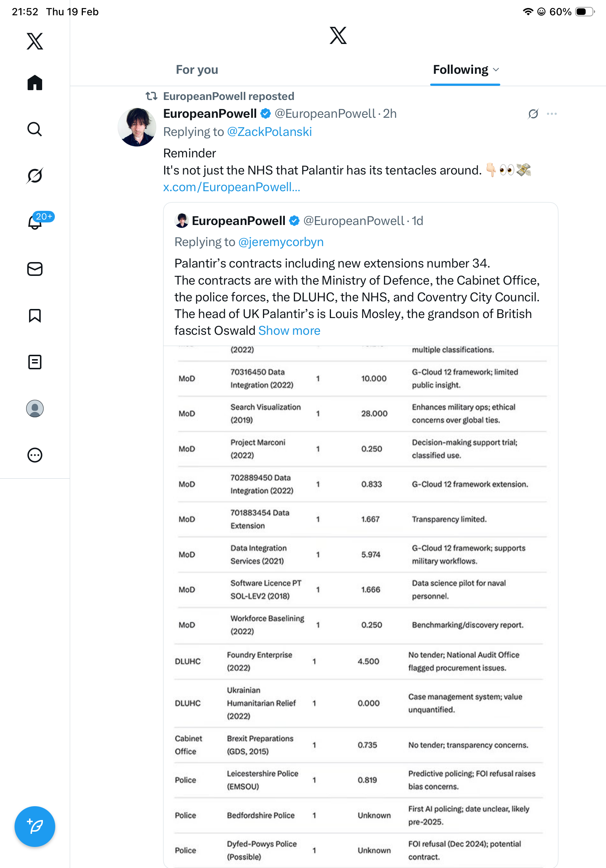
Task: Open Messages envelope icon
Action: coord(35,269)
